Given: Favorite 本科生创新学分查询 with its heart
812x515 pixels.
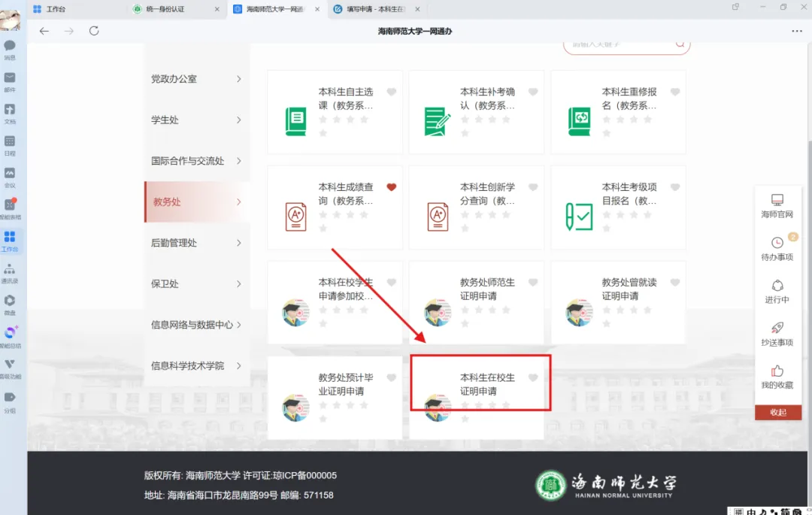Looking at the screenshot, I should [533, 187].
